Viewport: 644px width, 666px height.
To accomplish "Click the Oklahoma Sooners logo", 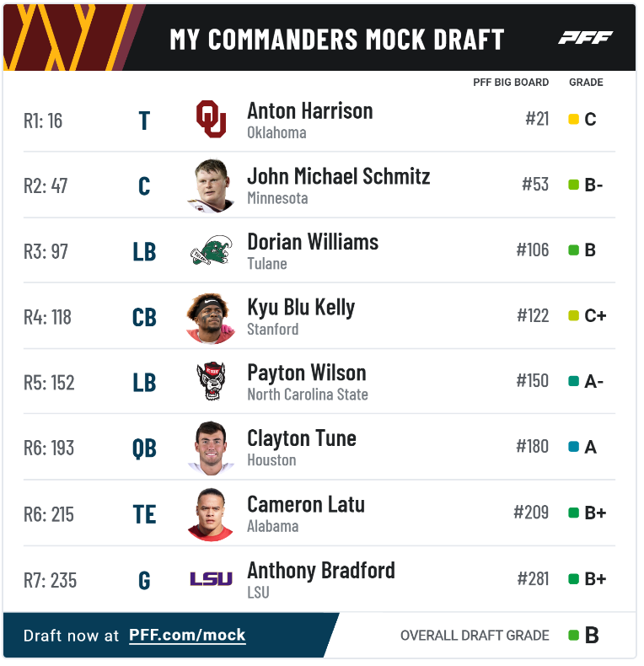I will click(x=211, y=119).
